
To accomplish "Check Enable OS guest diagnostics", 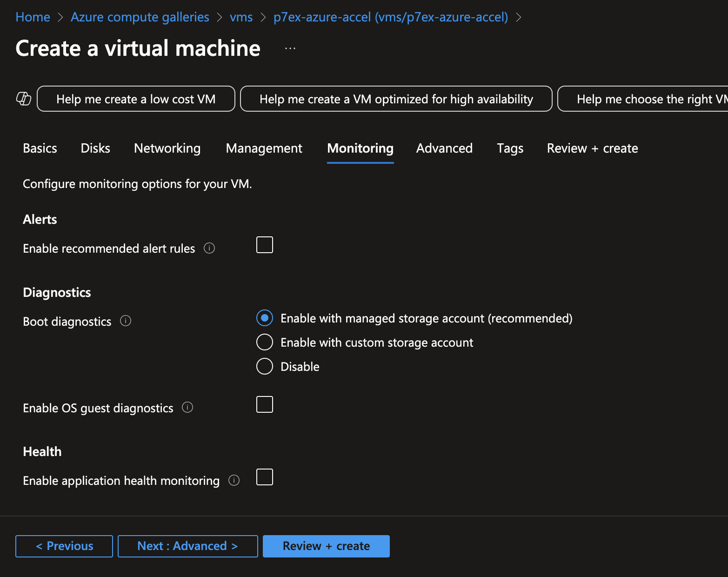I will click(x=265, y=404).
